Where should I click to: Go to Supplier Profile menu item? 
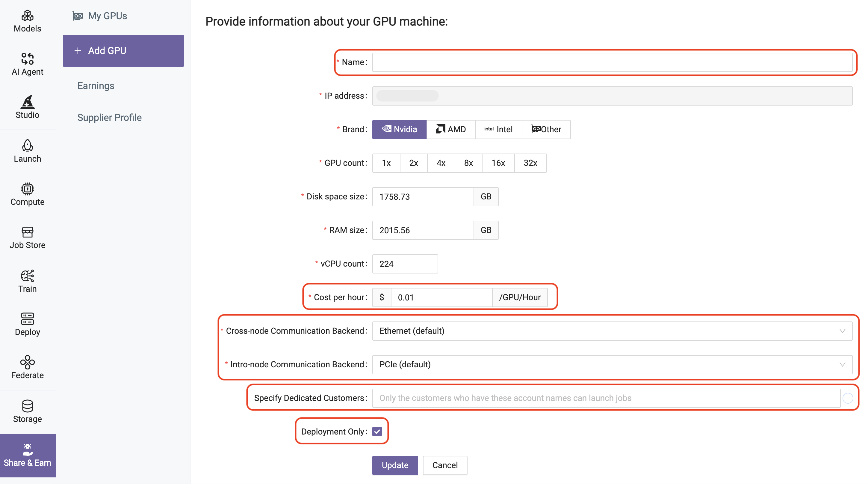pos(110,117)
